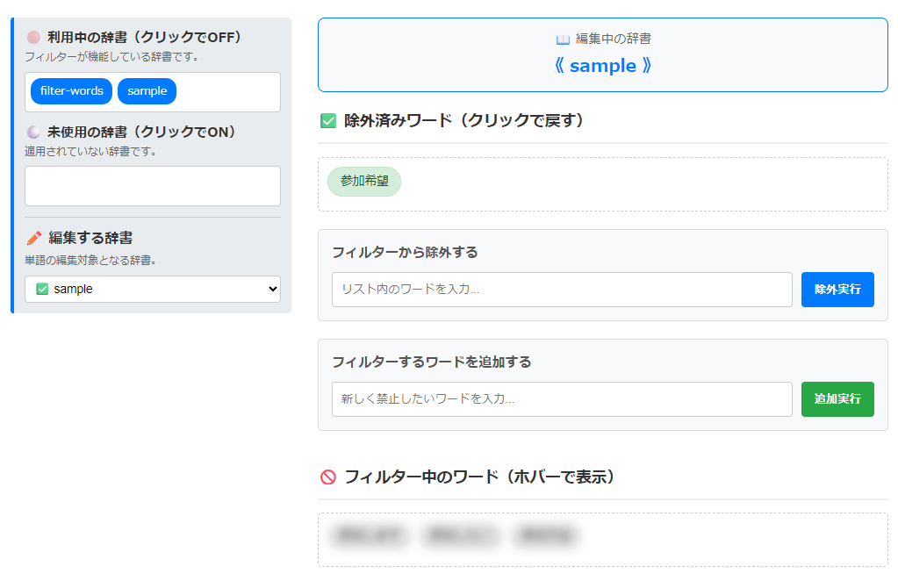Select the leftmost blurred filtered word
898x588 pixels.
tap(369, 535)
